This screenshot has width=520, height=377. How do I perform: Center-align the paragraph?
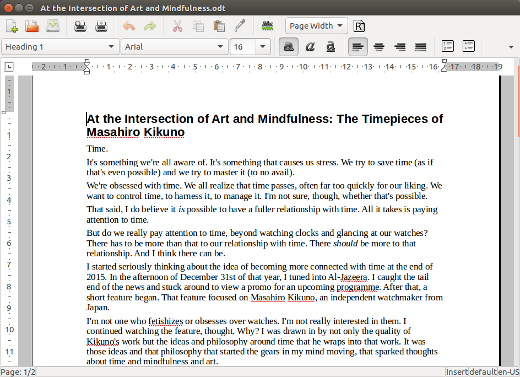coord(379,47)
